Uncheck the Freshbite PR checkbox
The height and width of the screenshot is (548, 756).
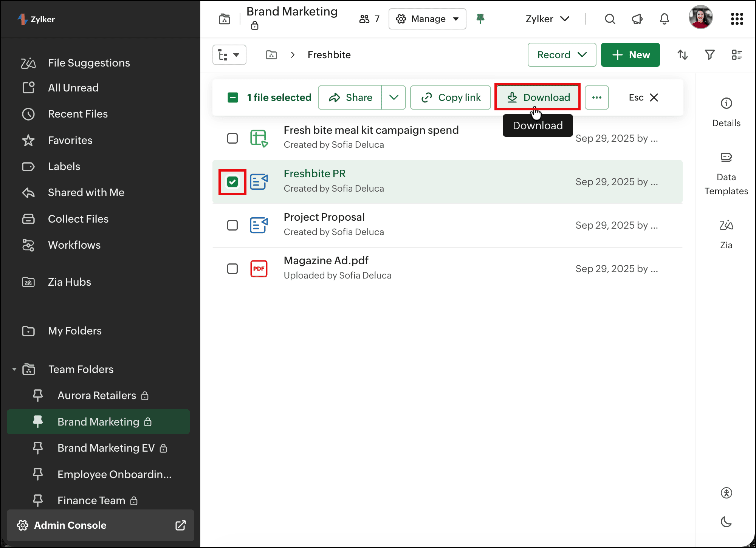click(232, 182)
